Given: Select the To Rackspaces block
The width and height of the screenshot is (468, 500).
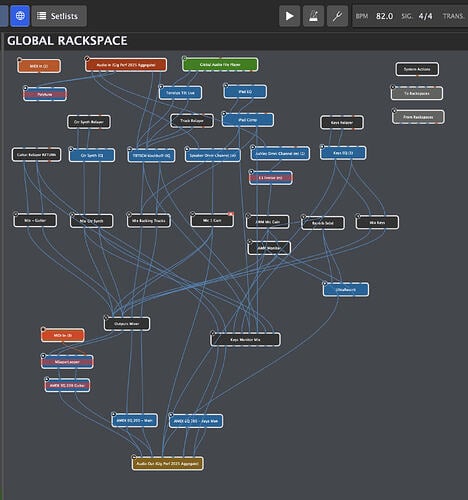Looking at the screenshot, I should (x=417, y=93).
